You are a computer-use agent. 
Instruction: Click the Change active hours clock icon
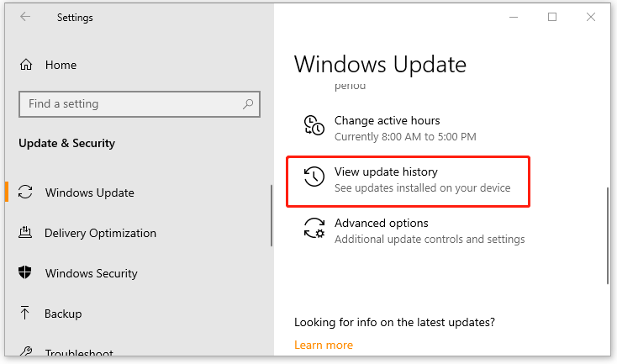tap(314, 125)
